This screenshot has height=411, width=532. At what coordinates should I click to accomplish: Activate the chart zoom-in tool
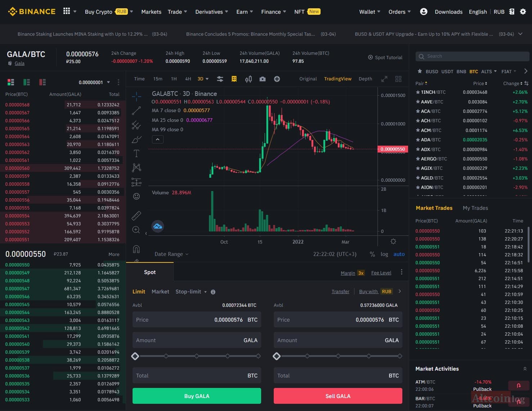[x=136, y=230]
